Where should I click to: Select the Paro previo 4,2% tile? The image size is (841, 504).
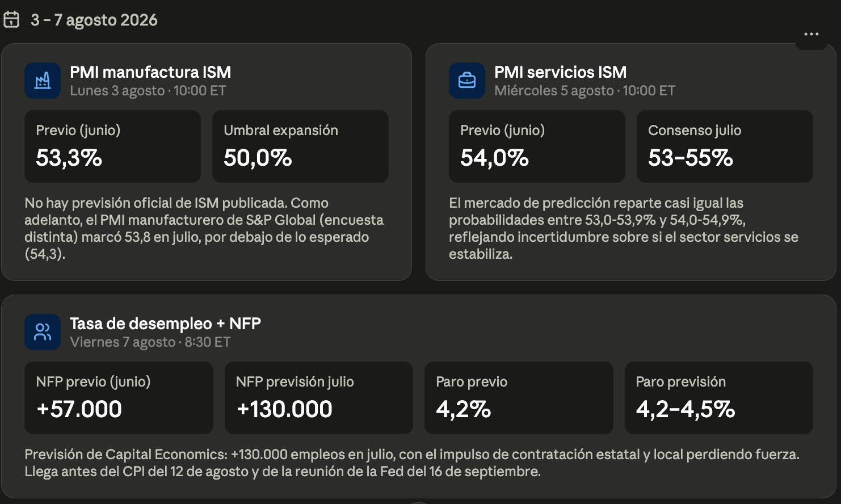point(519,398)
